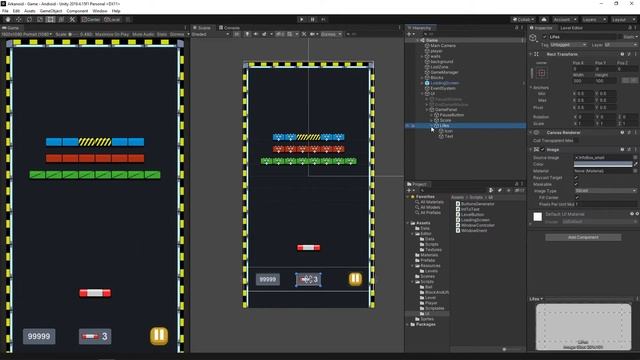Toggle Maskable checkbox
The height and width of the screenshot is (360, 640).
(x=576, y=184)
